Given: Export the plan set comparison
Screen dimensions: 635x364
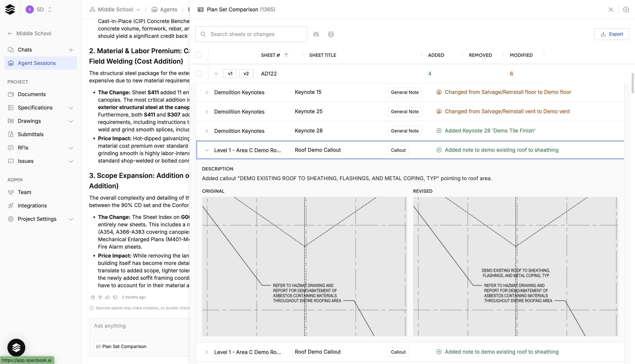Looking at the screenshot, I should [x=611, y=34].
